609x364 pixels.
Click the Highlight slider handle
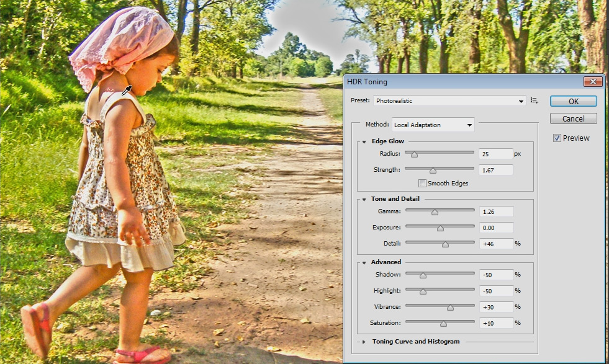coord(423,290)
